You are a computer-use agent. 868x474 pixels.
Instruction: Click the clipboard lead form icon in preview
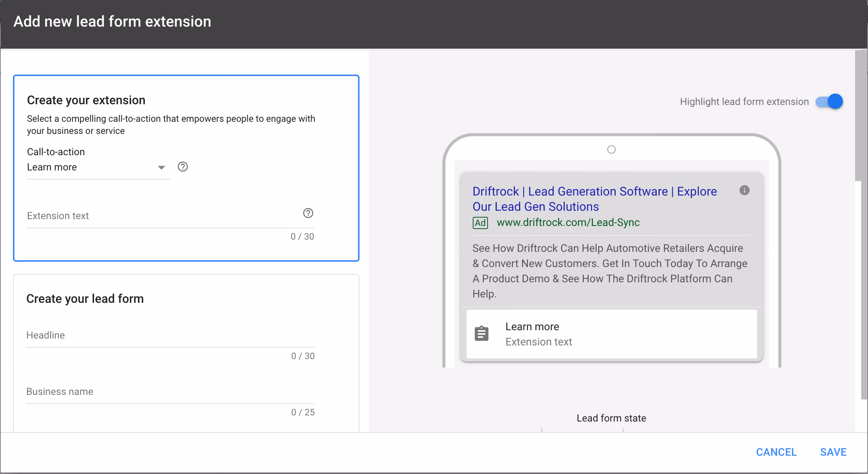[482, 334]
